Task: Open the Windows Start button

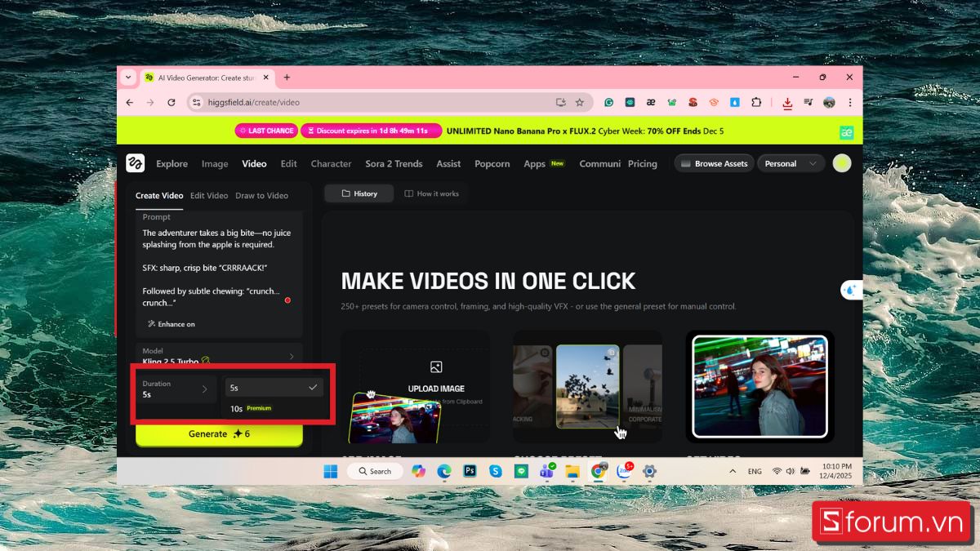Action: [x=330, y=471]
